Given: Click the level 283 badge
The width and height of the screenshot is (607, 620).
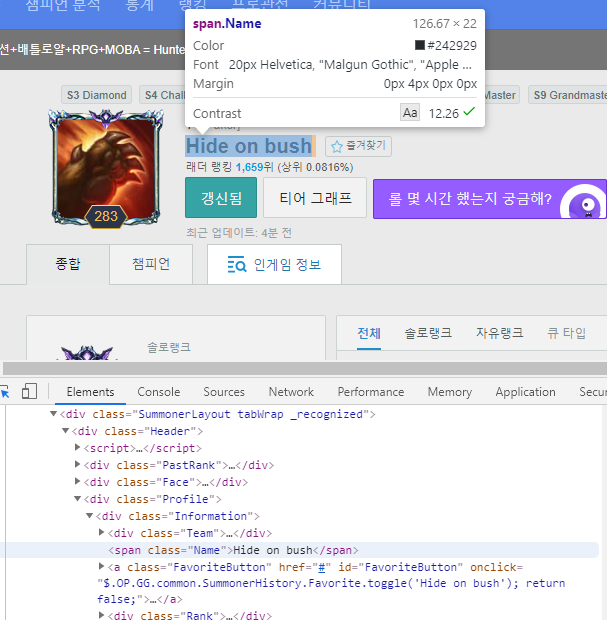Looking at the screenshot, I should tap(106, 216).
